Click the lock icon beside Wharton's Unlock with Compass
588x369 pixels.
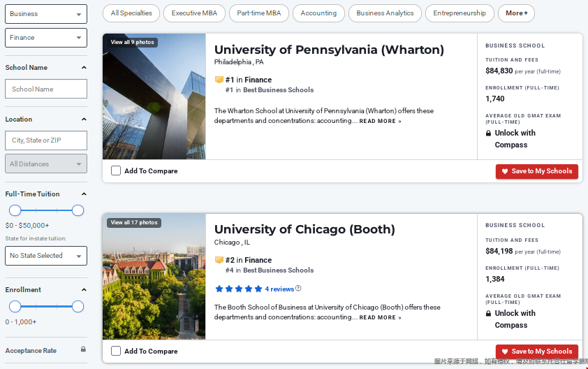click(x=489, y=133)
